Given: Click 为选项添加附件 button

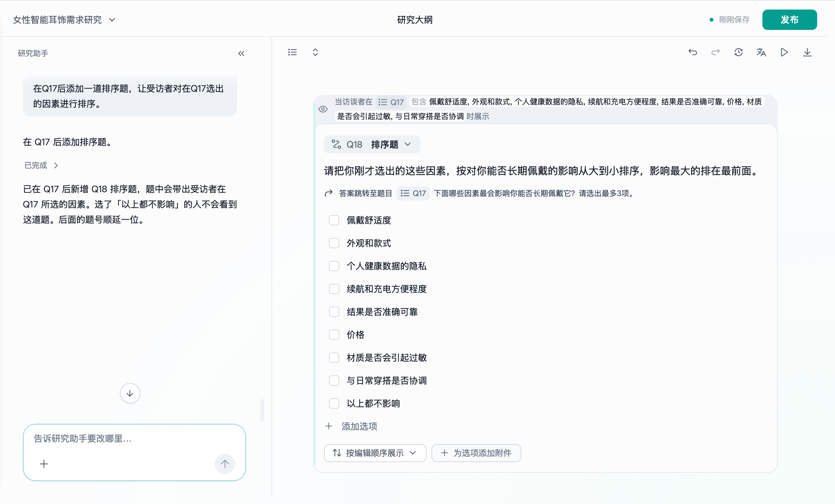Looking at the screenshot, I should [x=476, y=453].
